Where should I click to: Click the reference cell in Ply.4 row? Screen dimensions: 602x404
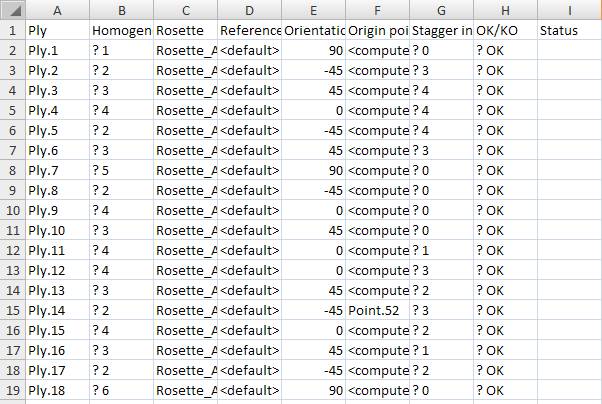249,110
